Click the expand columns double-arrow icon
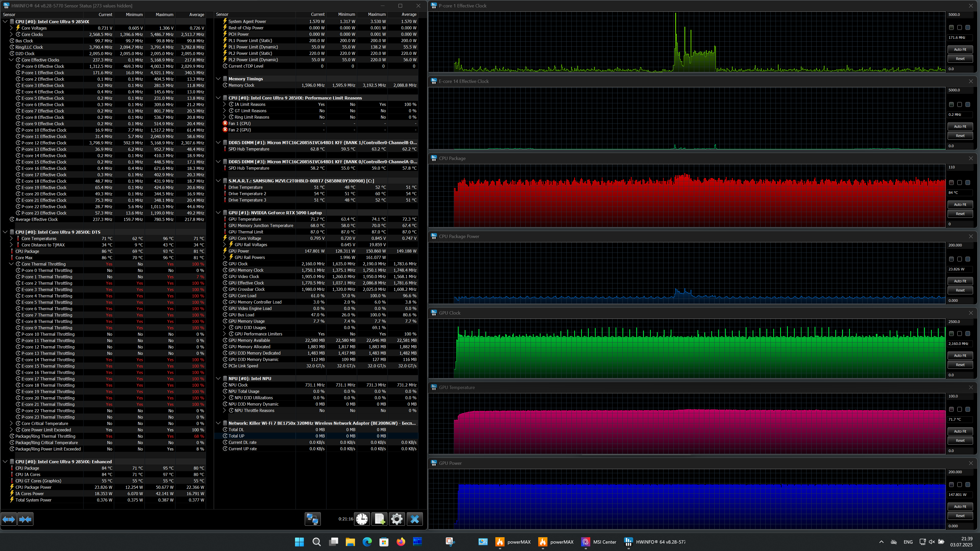Viewport: 980px width, 551px height. (9, 519)
